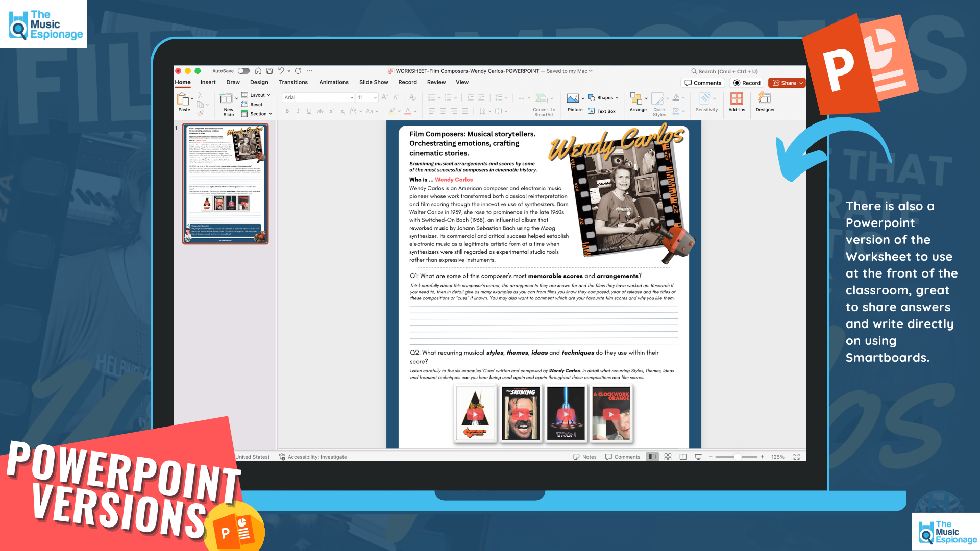The height and width of the screenshot is (551, 980).
Task: Toggle Superscript formatting
Action: 331,111
